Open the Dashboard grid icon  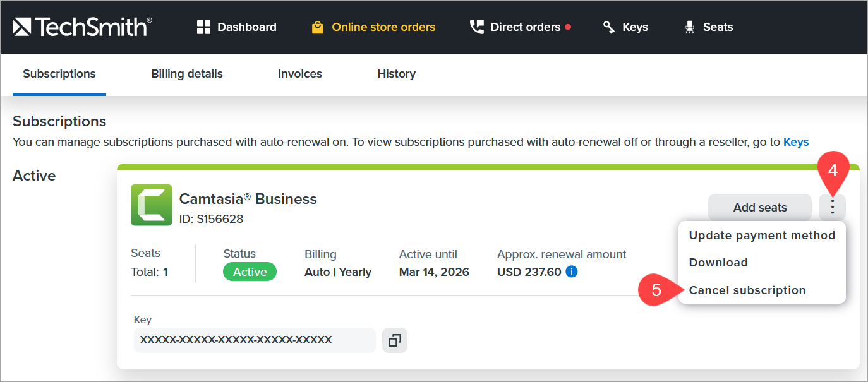[203, 27]
